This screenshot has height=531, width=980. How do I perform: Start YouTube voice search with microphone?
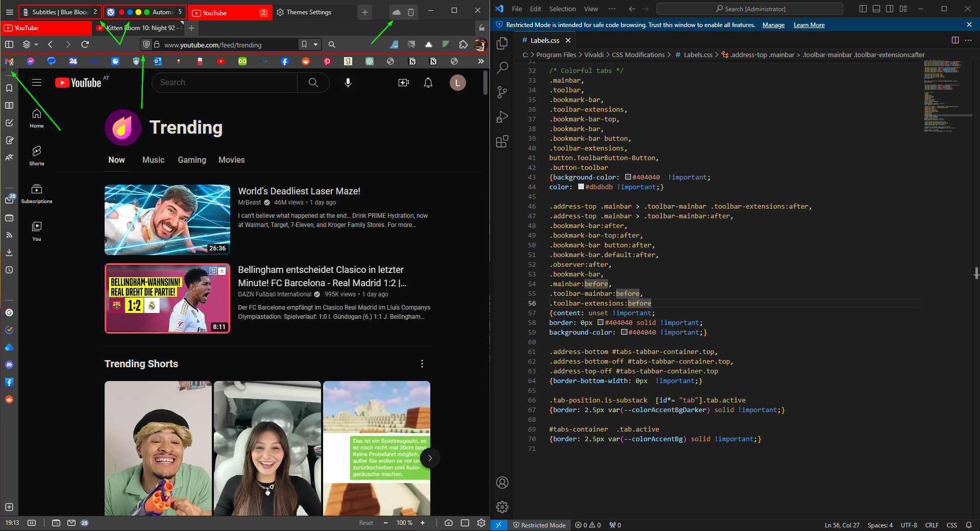(348, 83)
